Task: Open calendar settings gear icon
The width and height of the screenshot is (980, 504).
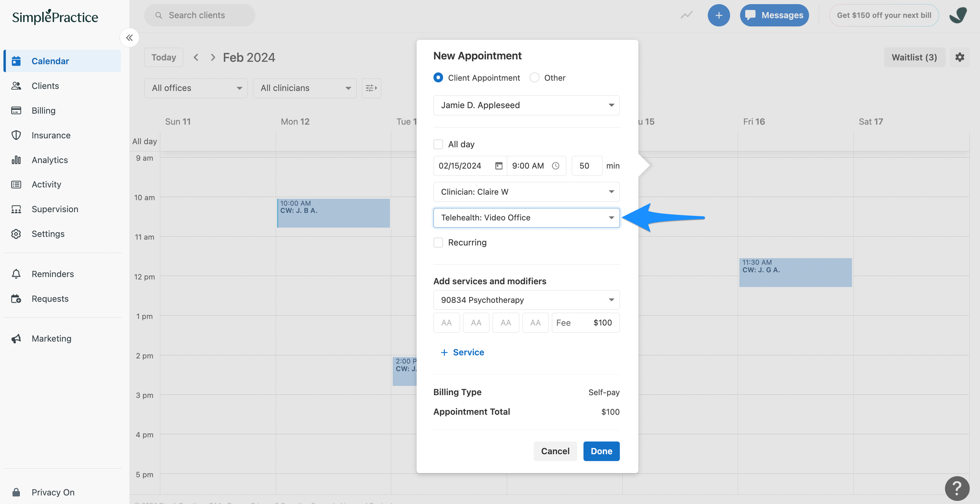Action: point(959,57)
